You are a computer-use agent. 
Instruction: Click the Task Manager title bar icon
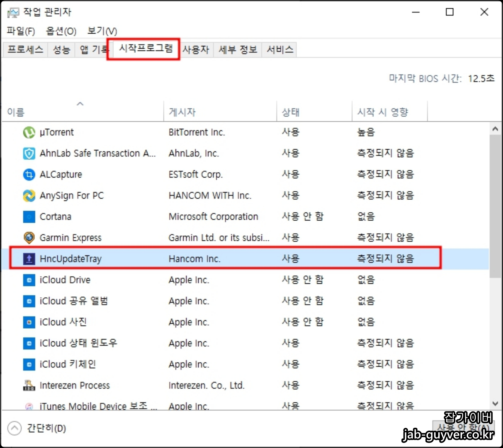(x=13, y=12)
